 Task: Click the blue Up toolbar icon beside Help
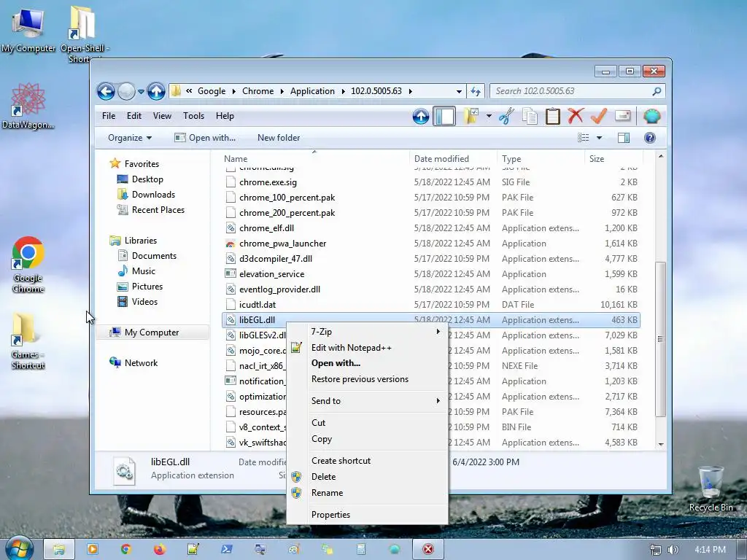point(421,116)
